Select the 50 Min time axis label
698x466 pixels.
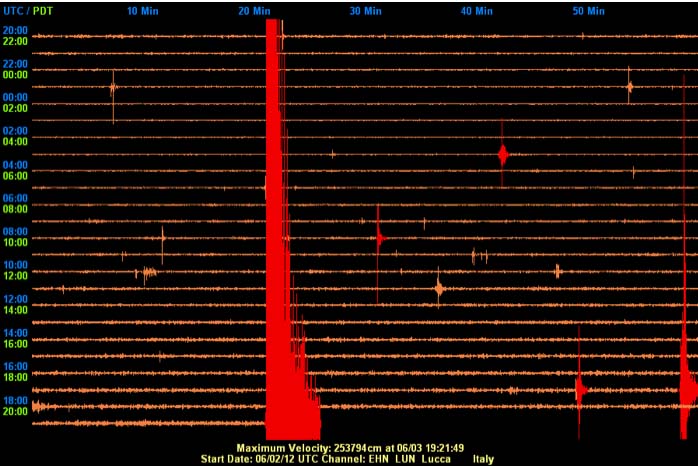[588, 11]
